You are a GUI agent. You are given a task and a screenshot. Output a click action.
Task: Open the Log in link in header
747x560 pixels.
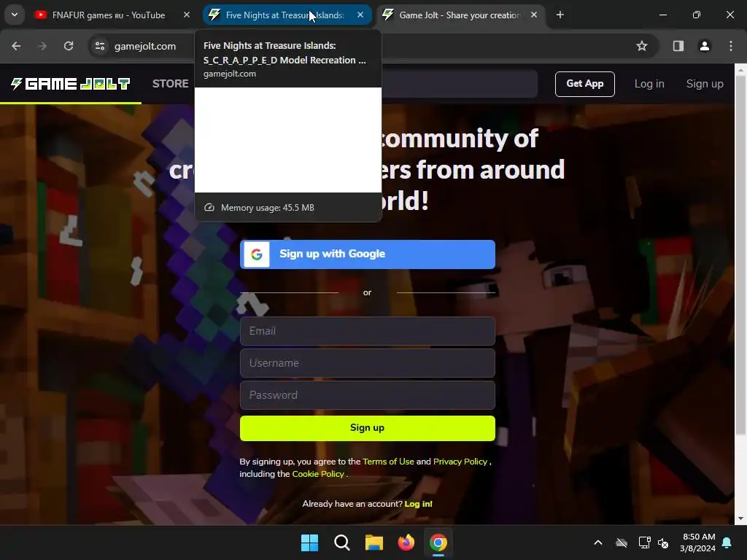(649, 84)
